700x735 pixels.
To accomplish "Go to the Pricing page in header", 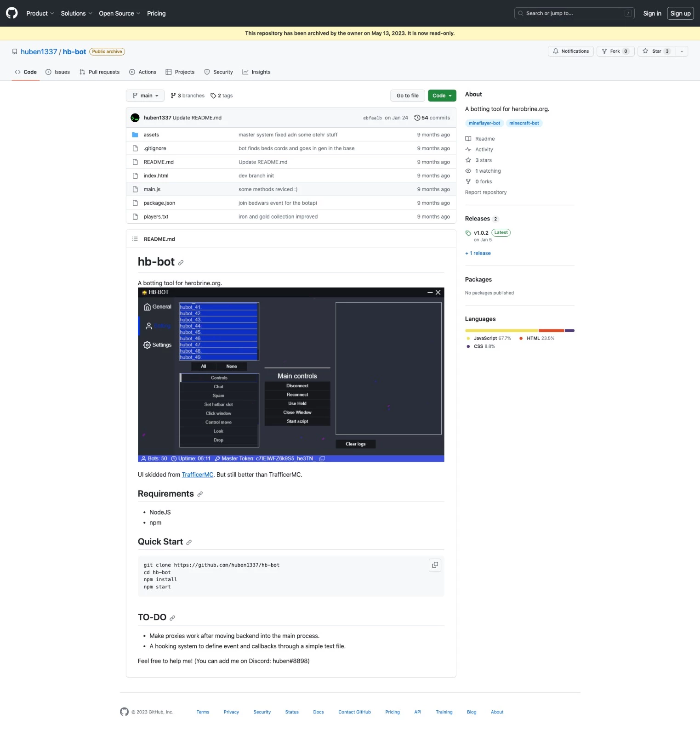I will pyautogui.click(x=156, y=13).
